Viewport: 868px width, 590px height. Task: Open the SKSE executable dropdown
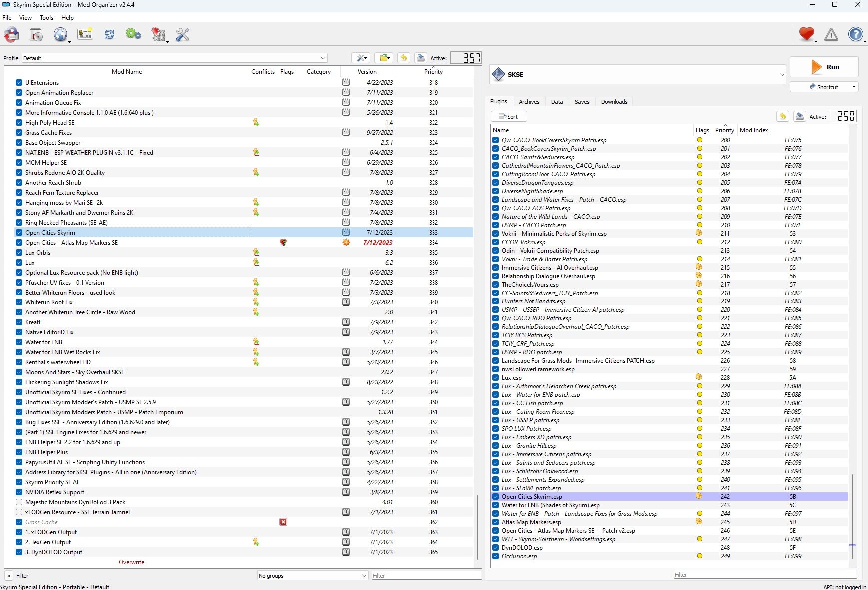point(638,74)
